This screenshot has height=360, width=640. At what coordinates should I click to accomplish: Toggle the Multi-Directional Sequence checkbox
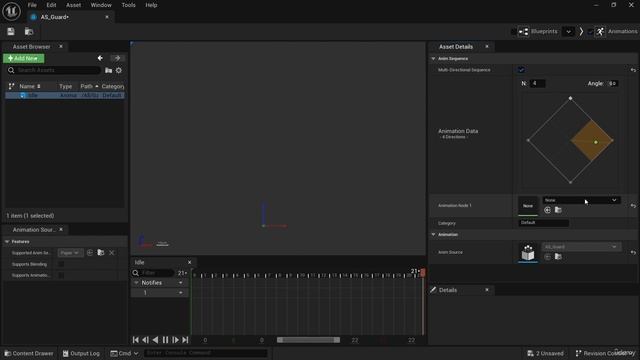click(x=521, y=70)
